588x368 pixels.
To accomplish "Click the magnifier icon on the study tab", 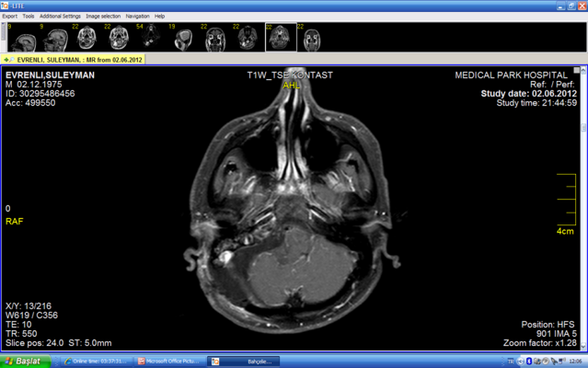I will [12, 60].
